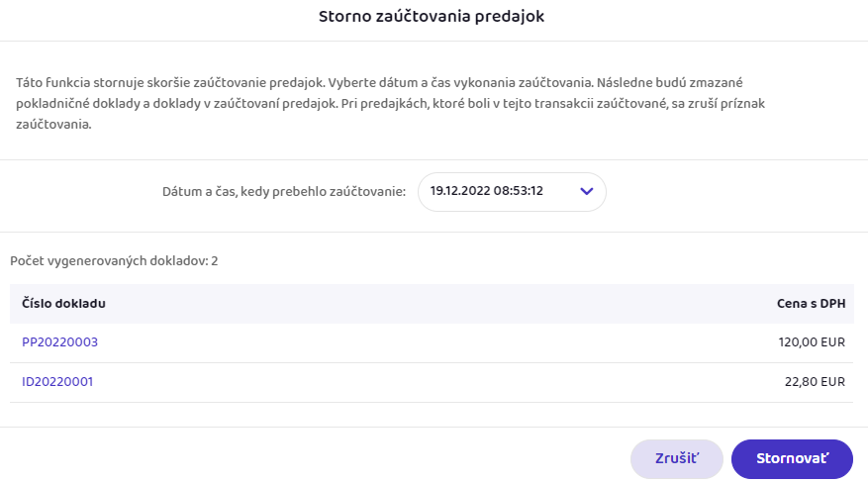Screen dimensions: 868x483
Task: Sort by Číslo dokladu column header
Action: (x=63, y=303)
